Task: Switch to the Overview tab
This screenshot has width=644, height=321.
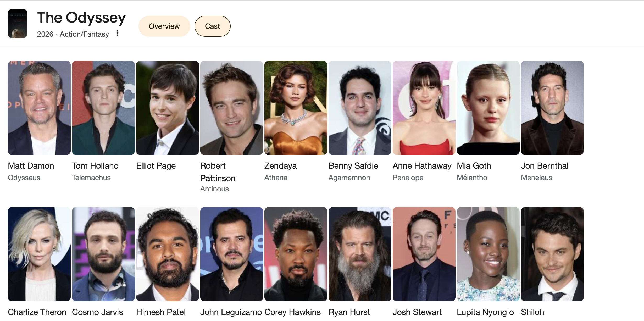Action: pos(164,26)
